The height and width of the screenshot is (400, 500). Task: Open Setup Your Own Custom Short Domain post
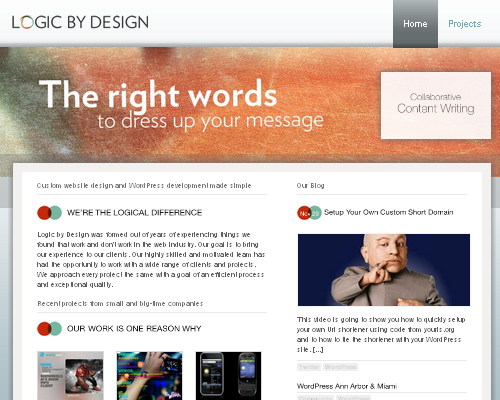(388, 212)
